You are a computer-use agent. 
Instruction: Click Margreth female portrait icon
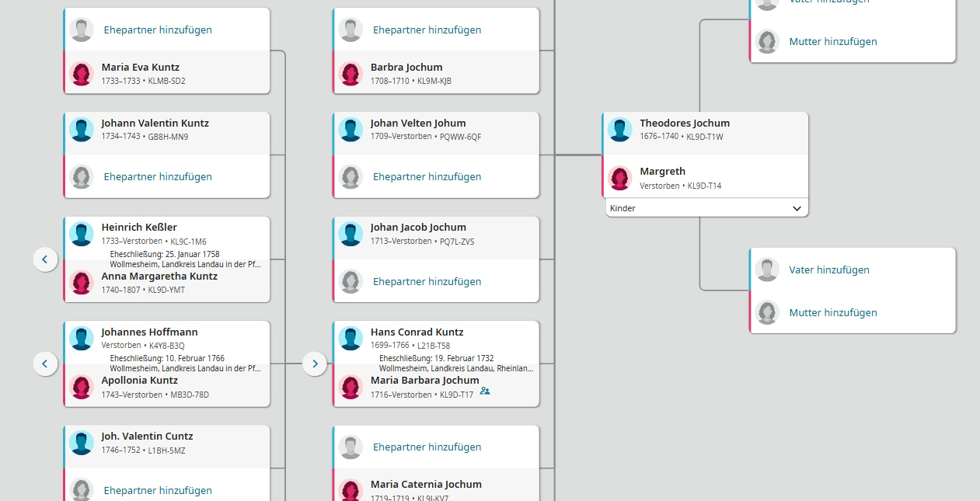pos(619,178)
